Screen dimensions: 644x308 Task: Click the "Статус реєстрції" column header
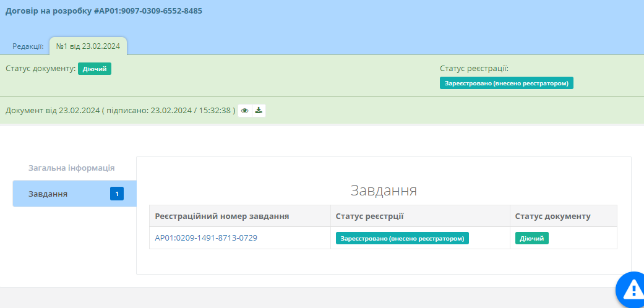tap(370, 216)
